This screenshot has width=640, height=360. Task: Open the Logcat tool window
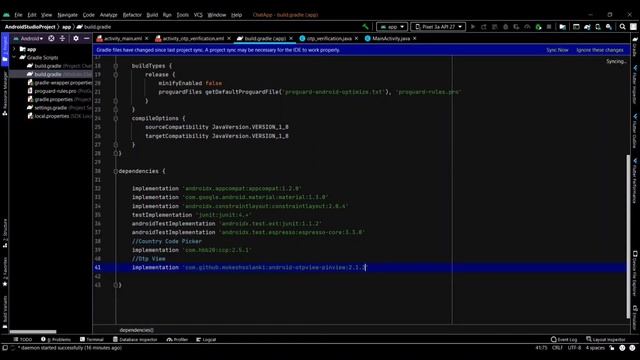[206, 339]
